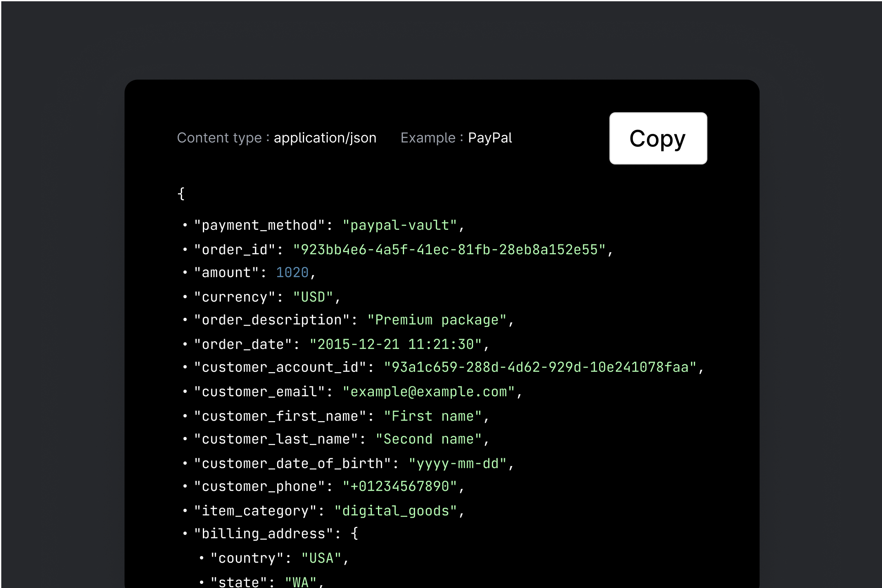Click the Example : PayPal label
The image size is (882, 588).
[x=456, y=138]
